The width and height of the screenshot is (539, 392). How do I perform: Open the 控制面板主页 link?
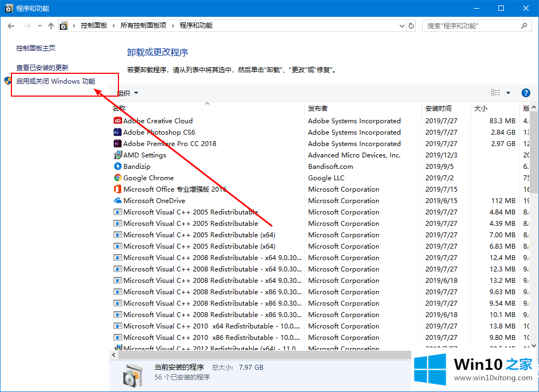tap(36, 48)
